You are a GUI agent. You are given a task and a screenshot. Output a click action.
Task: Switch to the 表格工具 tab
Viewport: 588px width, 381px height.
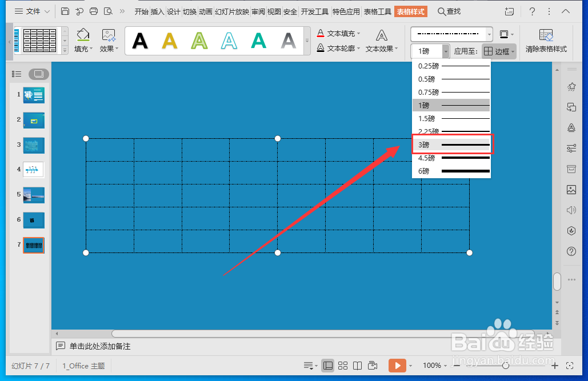pos(378,11)
